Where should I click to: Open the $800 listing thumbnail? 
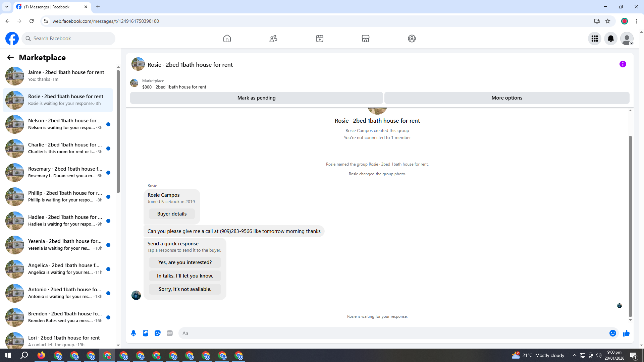coord(134,83)
